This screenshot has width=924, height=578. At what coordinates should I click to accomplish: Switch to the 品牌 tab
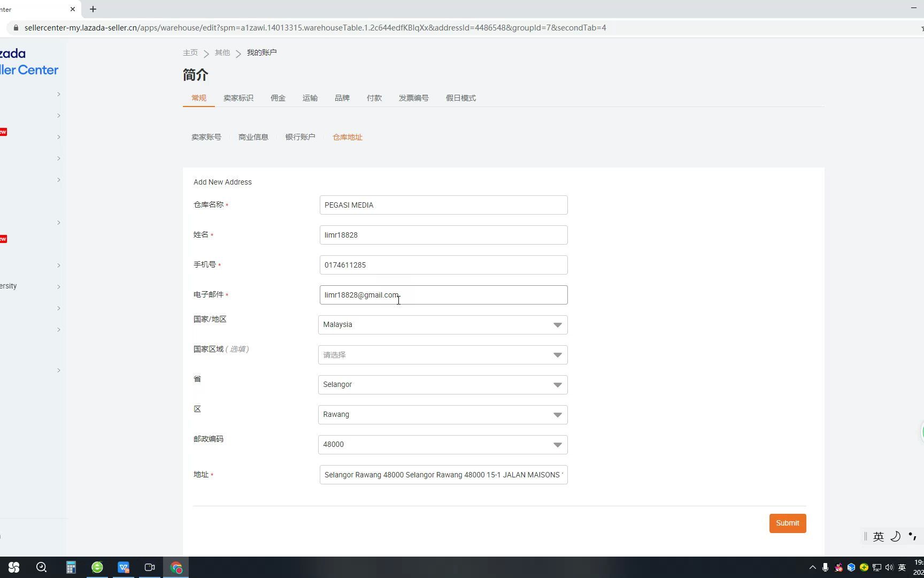342,98
